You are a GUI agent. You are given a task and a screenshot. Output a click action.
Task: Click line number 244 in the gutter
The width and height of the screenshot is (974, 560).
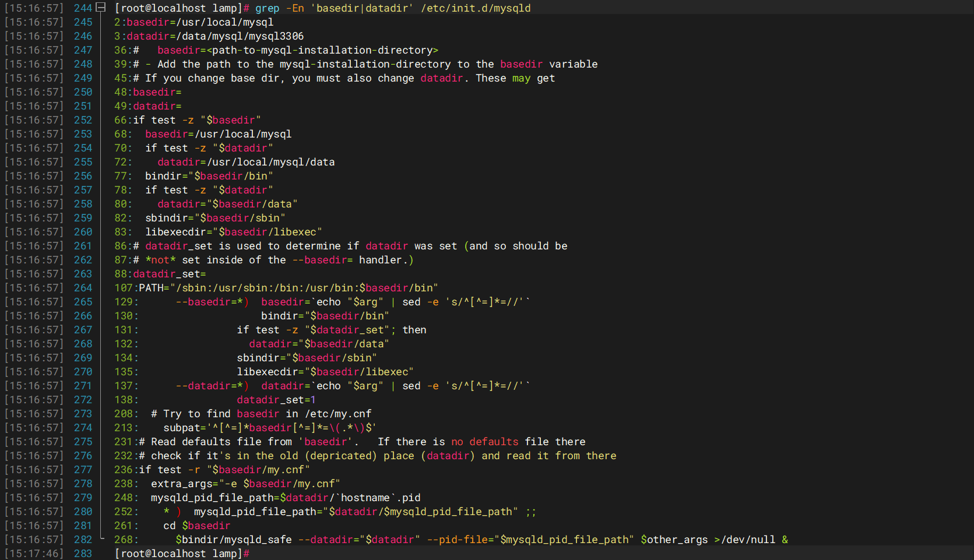click(x=83, y=8)
